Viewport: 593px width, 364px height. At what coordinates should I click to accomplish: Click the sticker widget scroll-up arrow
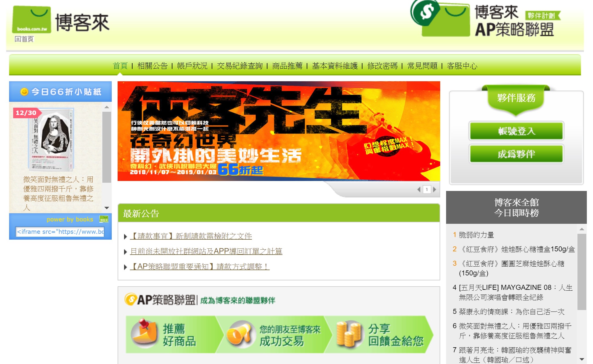(107, 107)
